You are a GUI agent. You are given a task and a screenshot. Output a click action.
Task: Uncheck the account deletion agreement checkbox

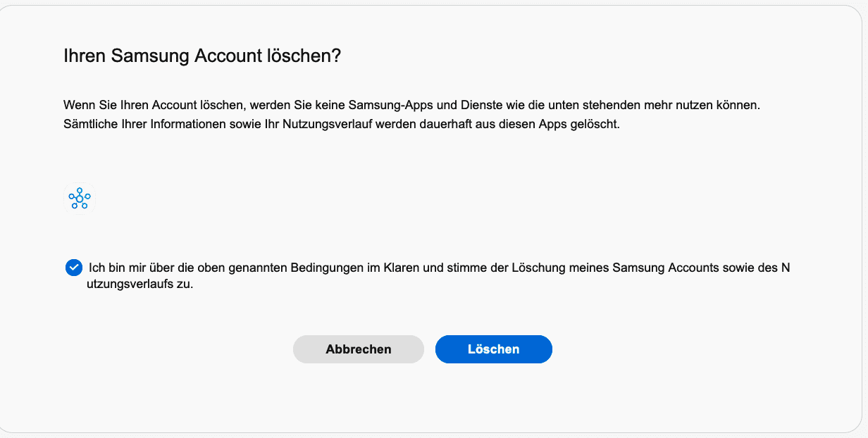74,268
